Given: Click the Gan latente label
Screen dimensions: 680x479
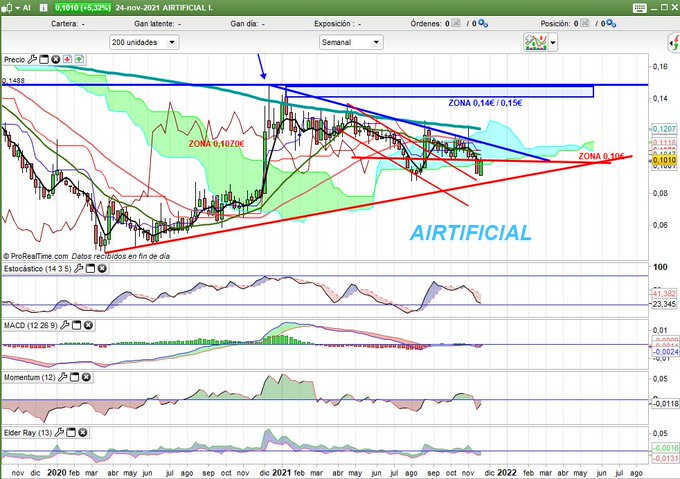Looking at the screenshot, I should [x=154, y=24].
